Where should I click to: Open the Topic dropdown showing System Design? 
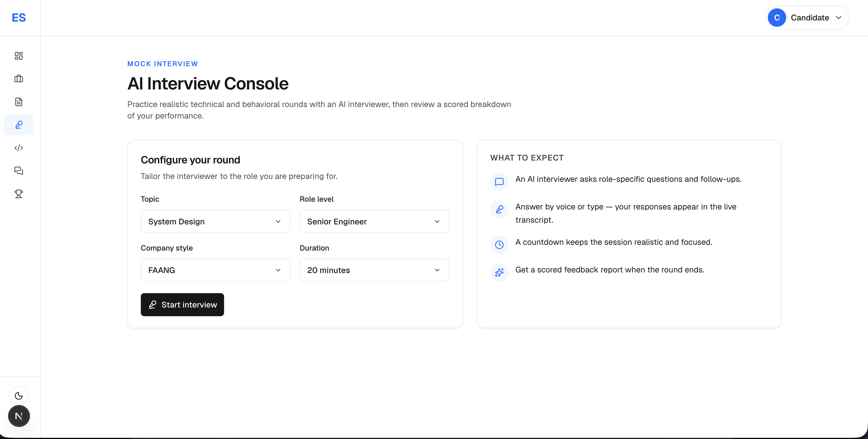point(215,222)
